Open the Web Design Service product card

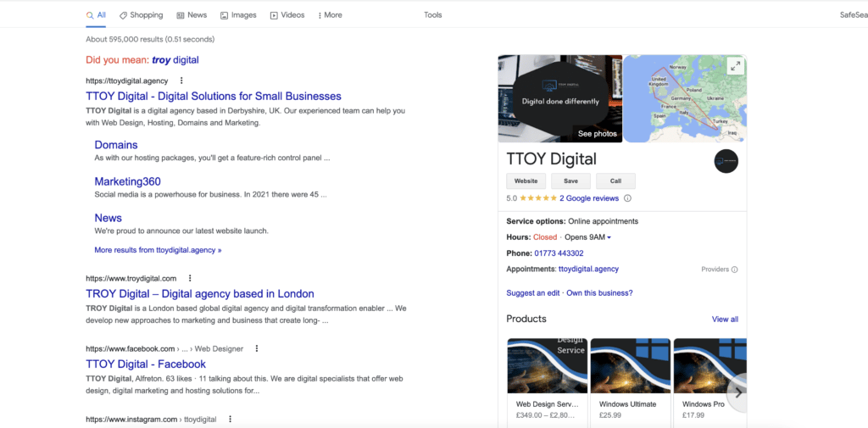point(547,382)
